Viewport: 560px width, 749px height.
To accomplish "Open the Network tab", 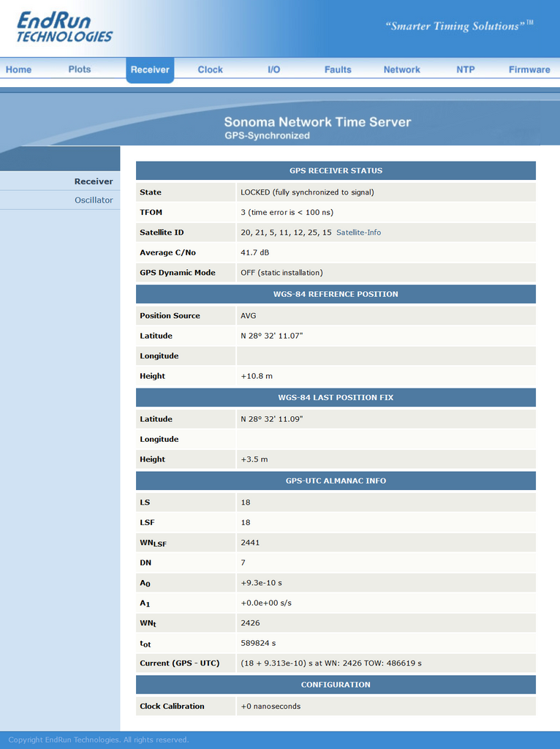I will (402, 69).
